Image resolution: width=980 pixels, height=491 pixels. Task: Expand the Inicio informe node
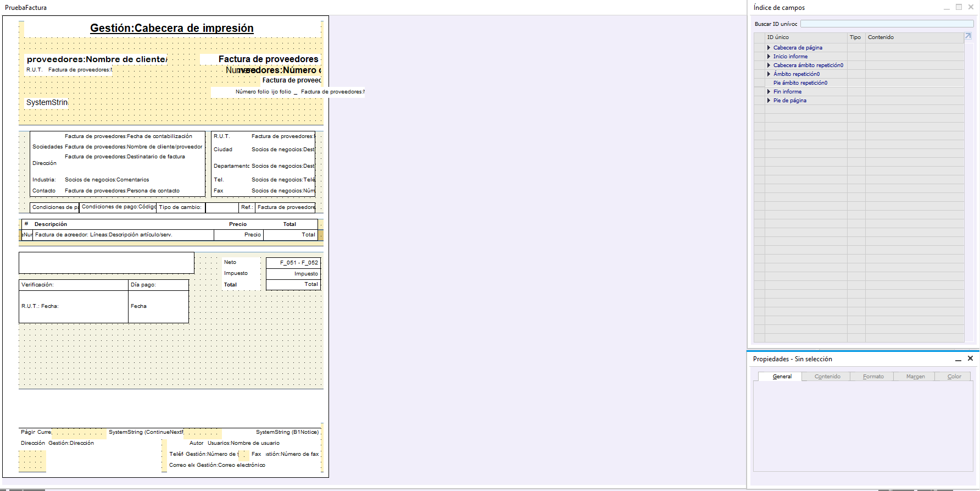769,57
